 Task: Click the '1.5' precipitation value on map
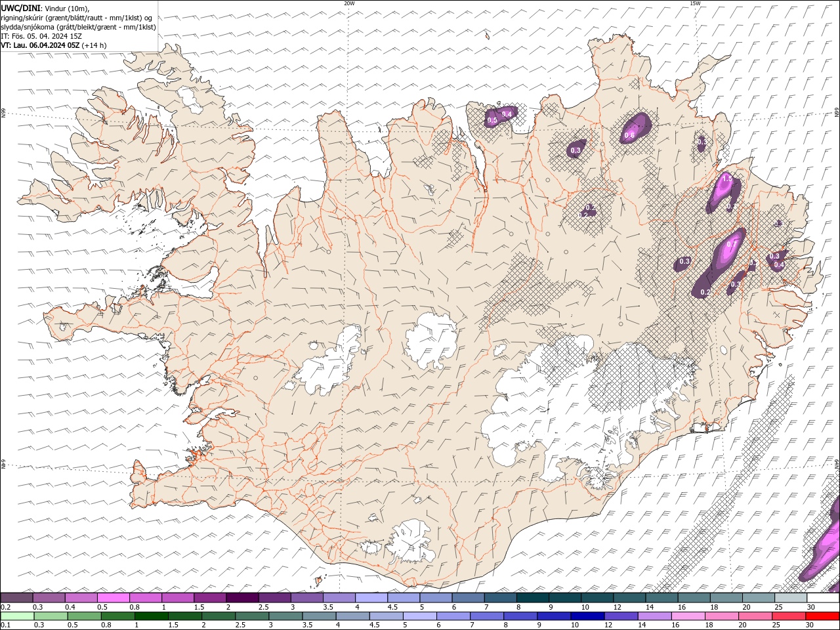pos(726,178)
